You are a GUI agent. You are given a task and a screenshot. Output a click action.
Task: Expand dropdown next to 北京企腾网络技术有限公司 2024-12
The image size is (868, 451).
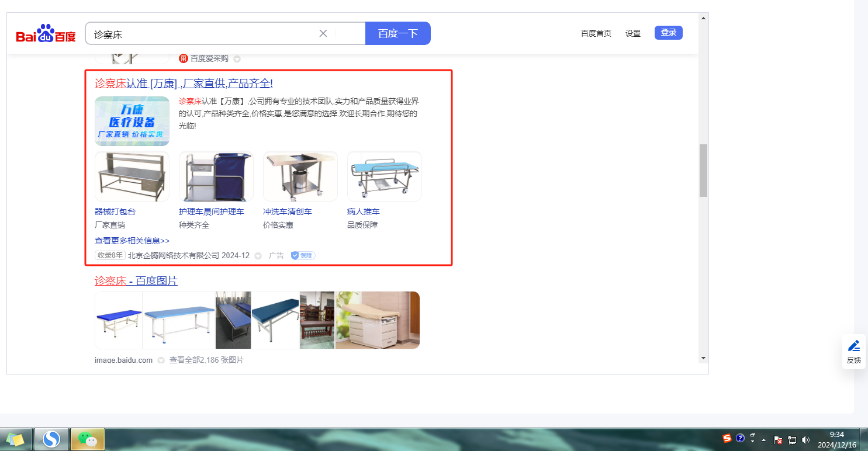[258, 256]
